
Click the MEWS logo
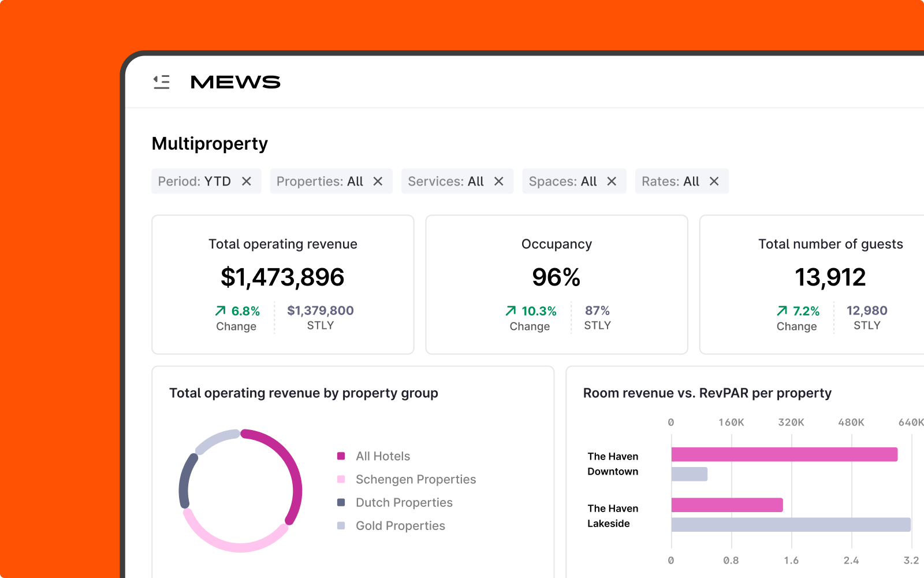[x=235, y=82]
